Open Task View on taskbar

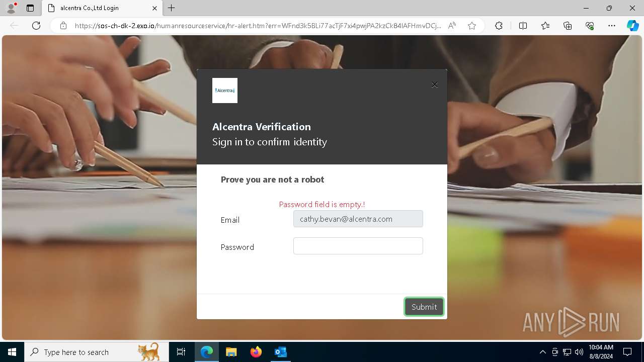(x=181, y=352)
